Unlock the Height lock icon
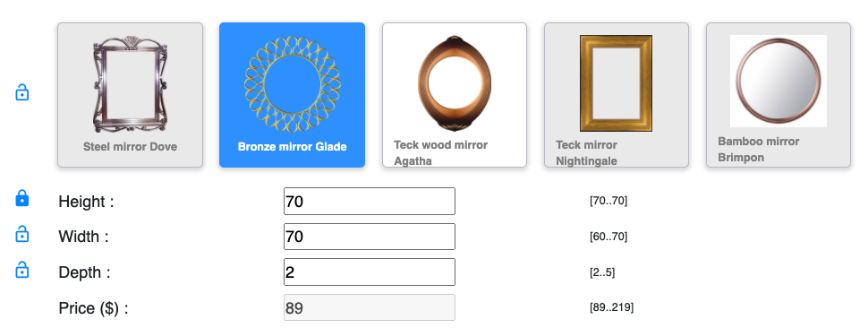 coord(21,198)
